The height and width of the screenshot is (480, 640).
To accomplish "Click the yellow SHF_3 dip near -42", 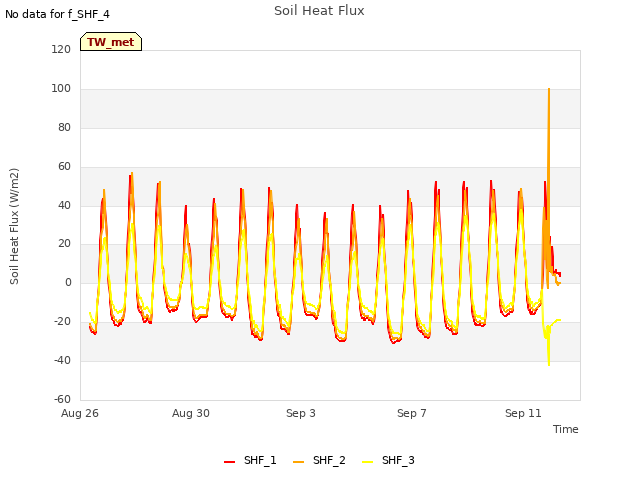I will tap(549, 365).
